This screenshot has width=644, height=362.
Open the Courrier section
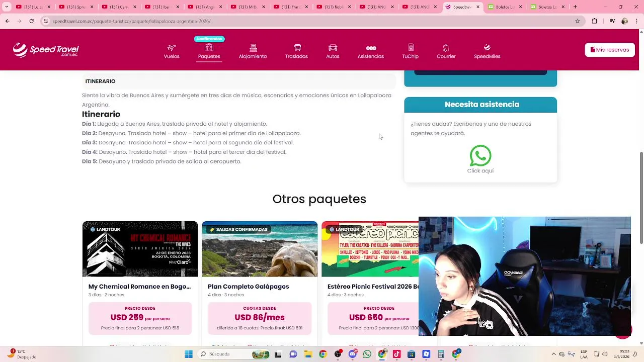coord(446,51)
